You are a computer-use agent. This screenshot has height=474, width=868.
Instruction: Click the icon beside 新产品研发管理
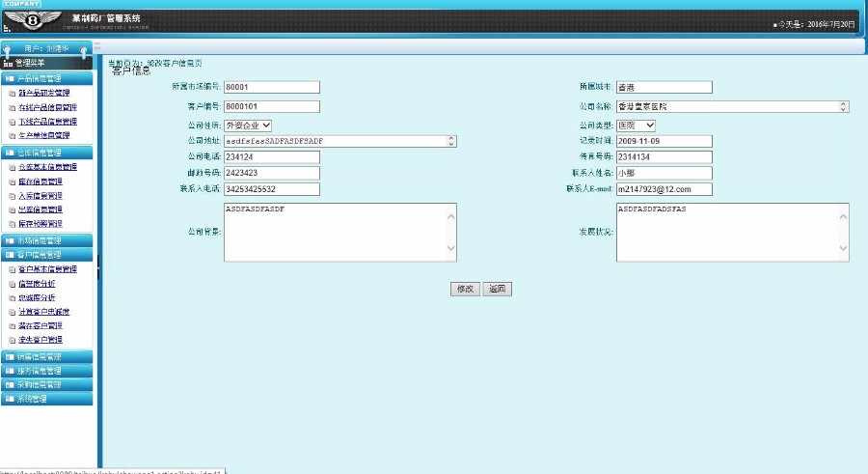[13, 93]
